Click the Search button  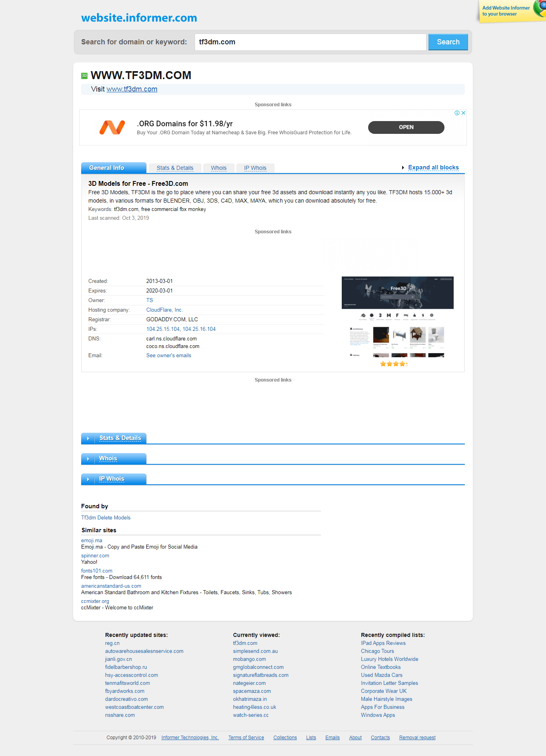[x=448, y=42]
